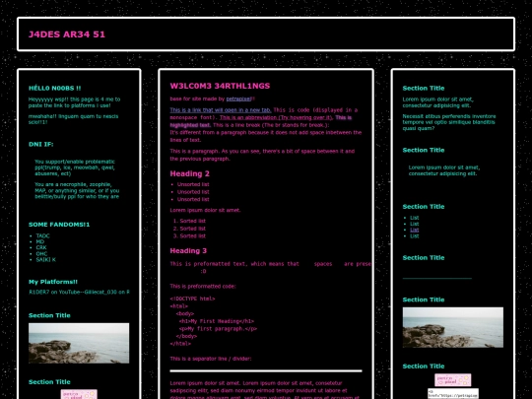Click the 'Lorem ipsum dolor sit amet.' line below unsorted list
Screen dimensions: 532x399
click(x=205, y=211)
